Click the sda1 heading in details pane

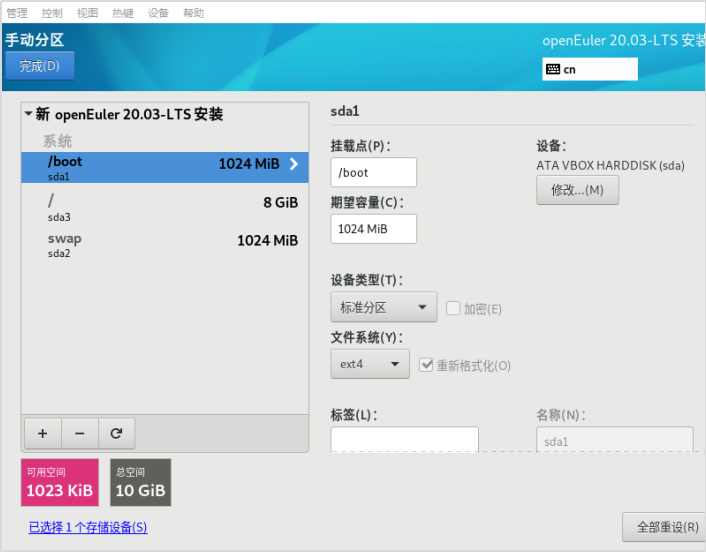[345, 111]
